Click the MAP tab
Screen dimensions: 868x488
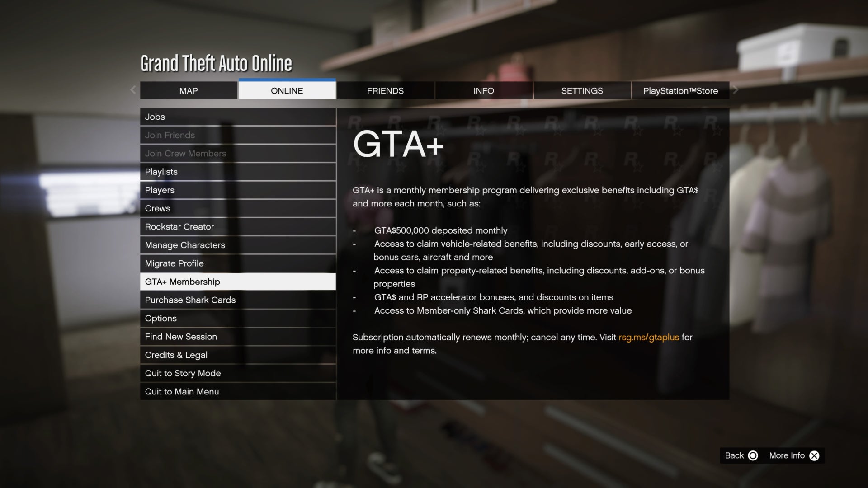189,90
